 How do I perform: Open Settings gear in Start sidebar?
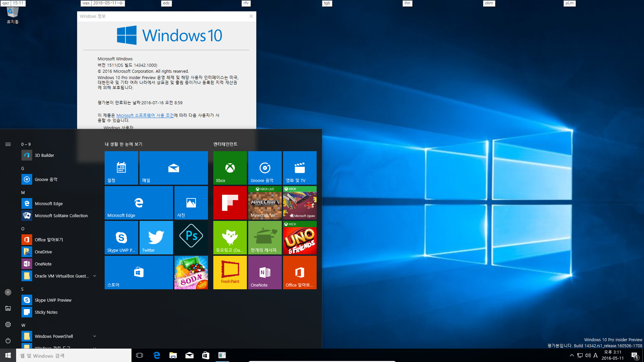point(8,324)
